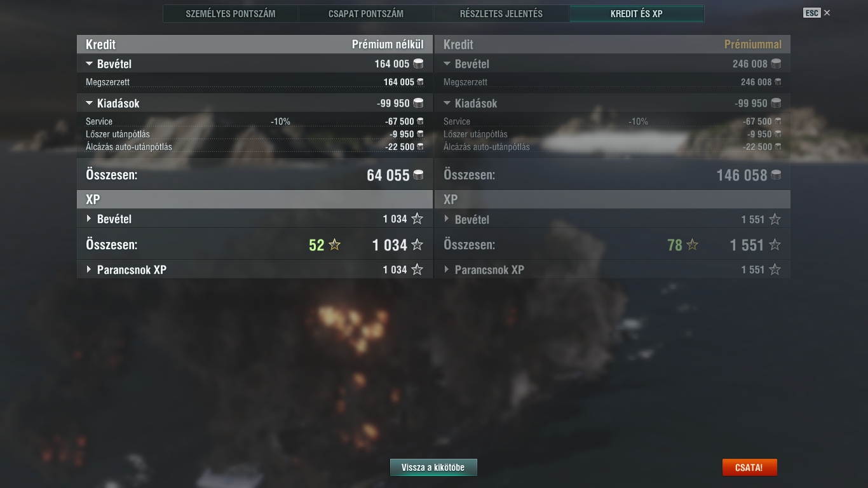Collapse the Kiadások section arrow in left panel
Viewport: 868px width, 488px height.
point(90,104)
